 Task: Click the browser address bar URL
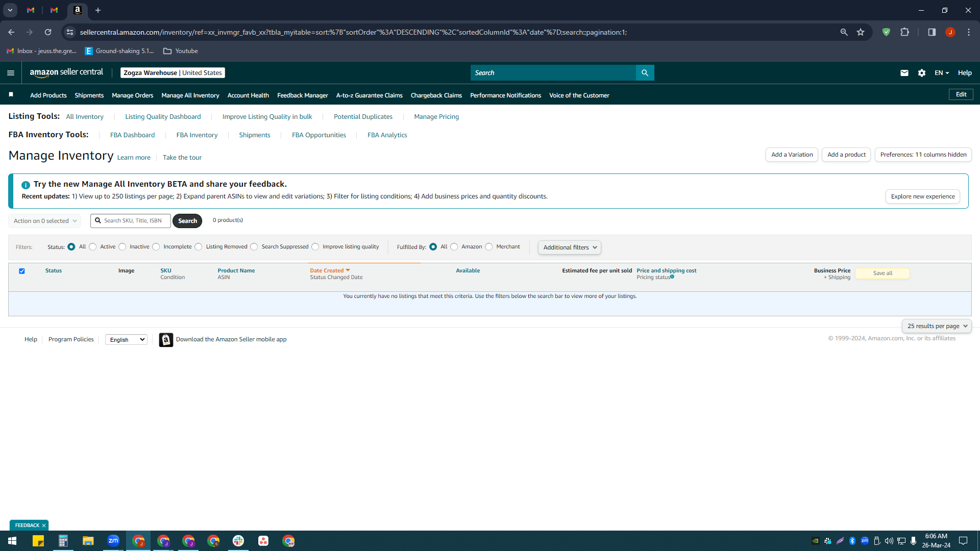pyautogui.click(x=353, y=32)
